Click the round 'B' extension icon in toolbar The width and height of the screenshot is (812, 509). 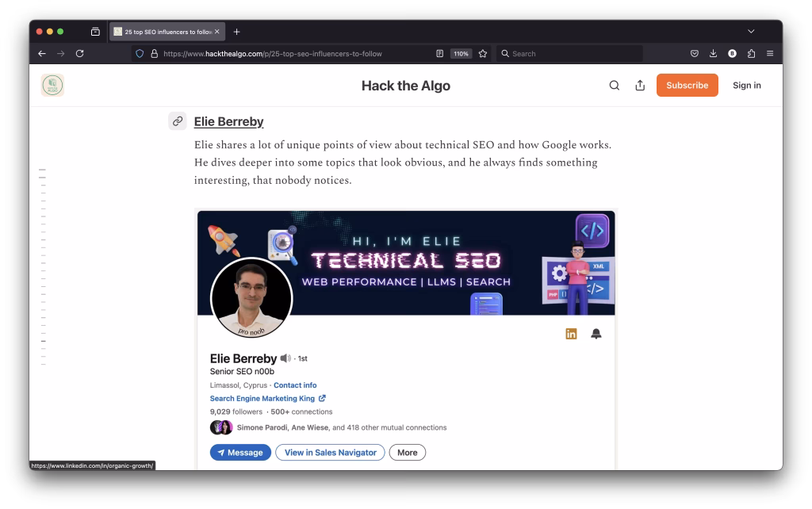tap(732, 53)
